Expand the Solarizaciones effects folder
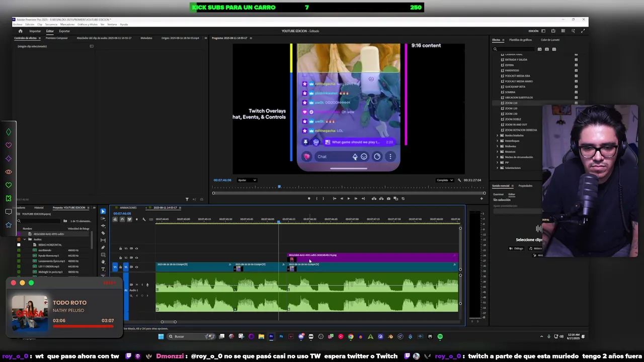 coord(498,168)
